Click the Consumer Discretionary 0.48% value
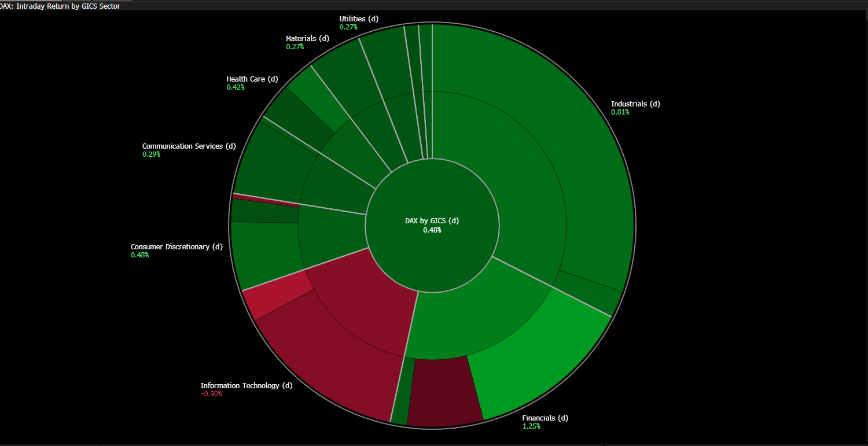This screenshot has width=868, height=446. 139,255
